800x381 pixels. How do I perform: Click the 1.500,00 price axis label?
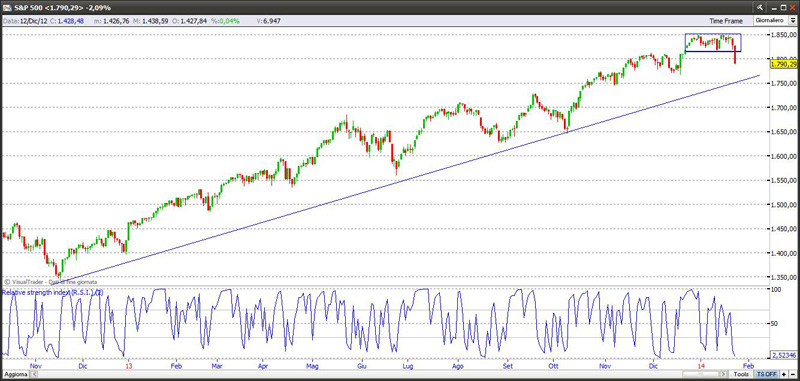click(x=783, y=206)
